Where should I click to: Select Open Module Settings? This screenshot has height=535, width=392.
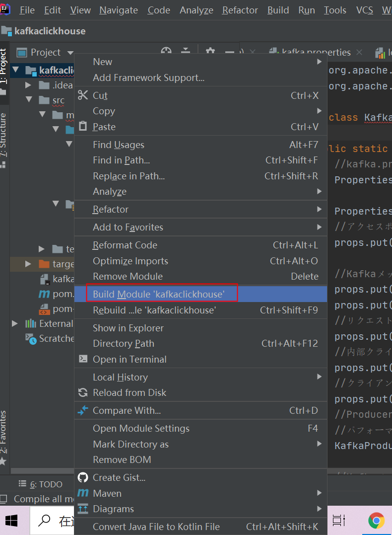[200, 428]
